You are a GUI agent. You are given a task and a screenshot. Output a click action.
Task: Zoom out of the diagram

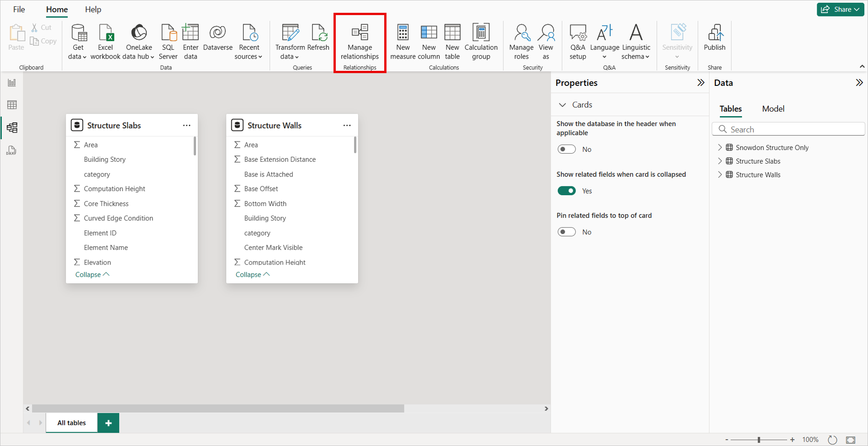(726, 440)
